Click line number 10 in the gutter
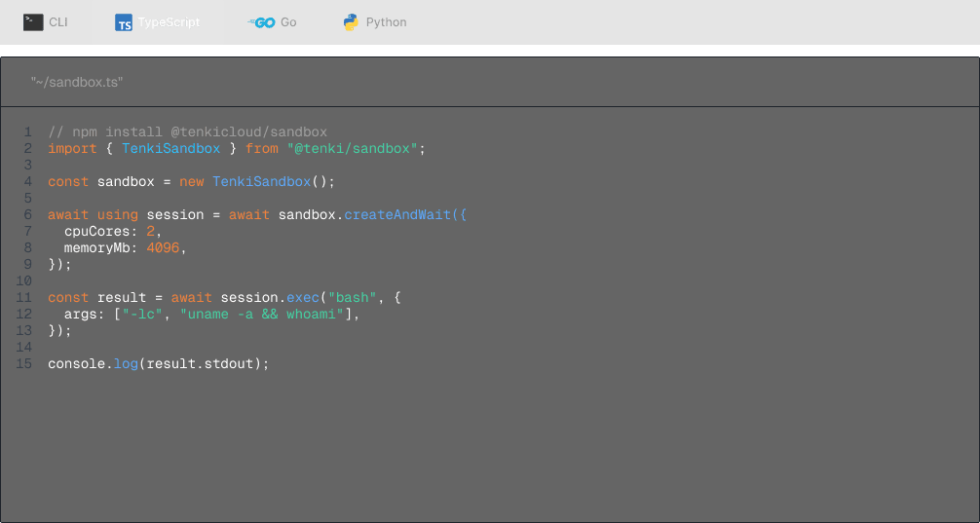The image size is (980, 523). pos(24,280)
